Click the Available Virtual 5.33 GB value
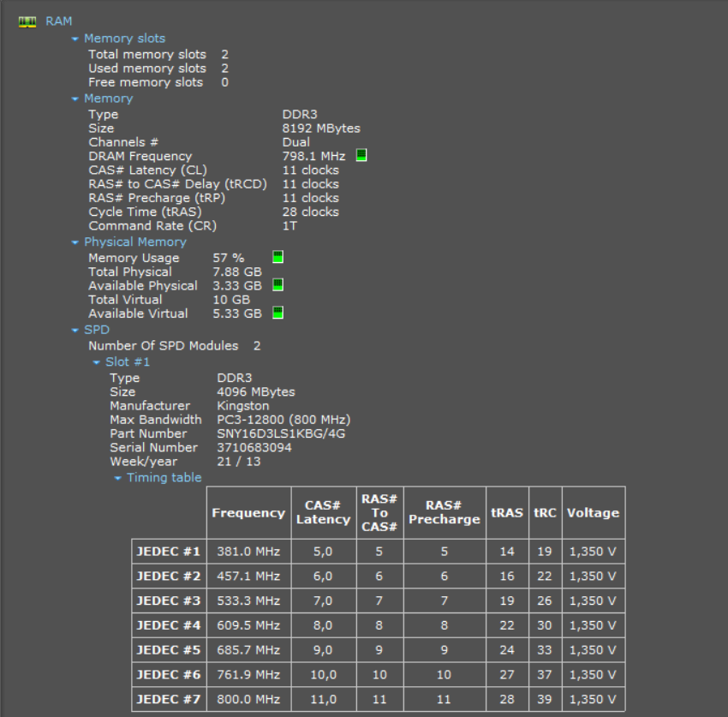The height and width of the screenshot is (717, 728). (237, 314)
